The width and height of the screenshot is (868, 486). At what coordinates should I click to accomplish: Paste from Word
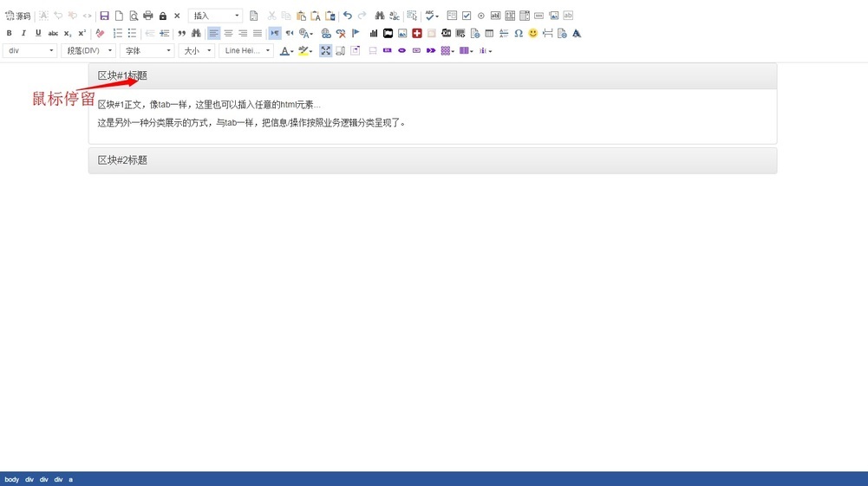(x=330, y=16)
